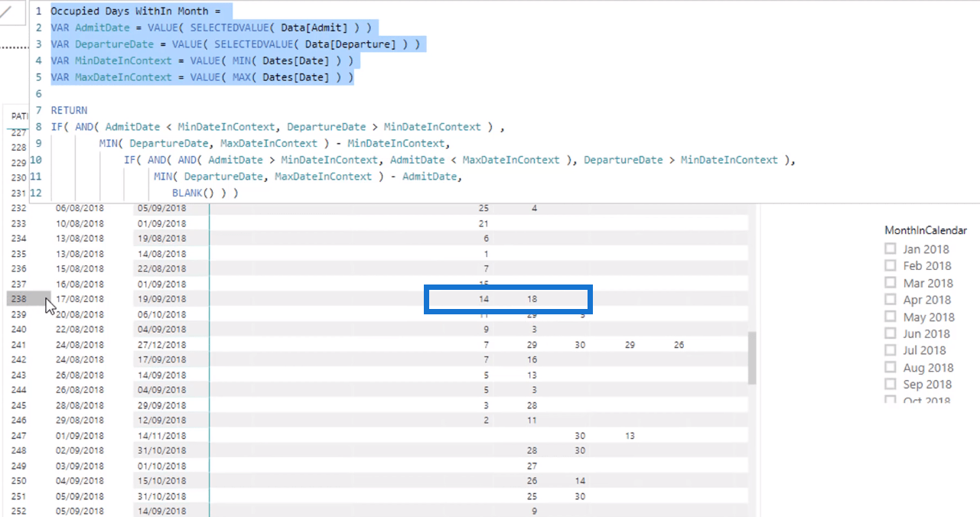Click admit date 29/08/2018

pyautogui.click(x=80, y=421)
